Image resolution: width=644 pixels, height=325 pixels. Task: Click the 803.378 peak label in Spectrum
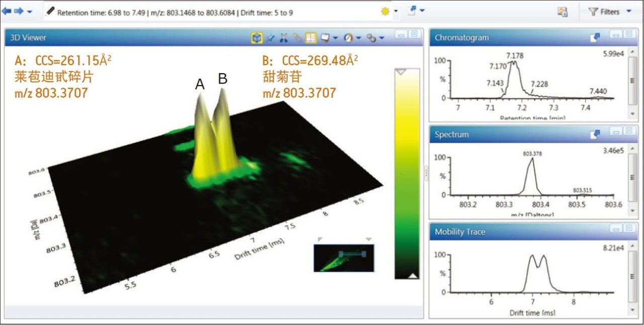coord(532,154)
